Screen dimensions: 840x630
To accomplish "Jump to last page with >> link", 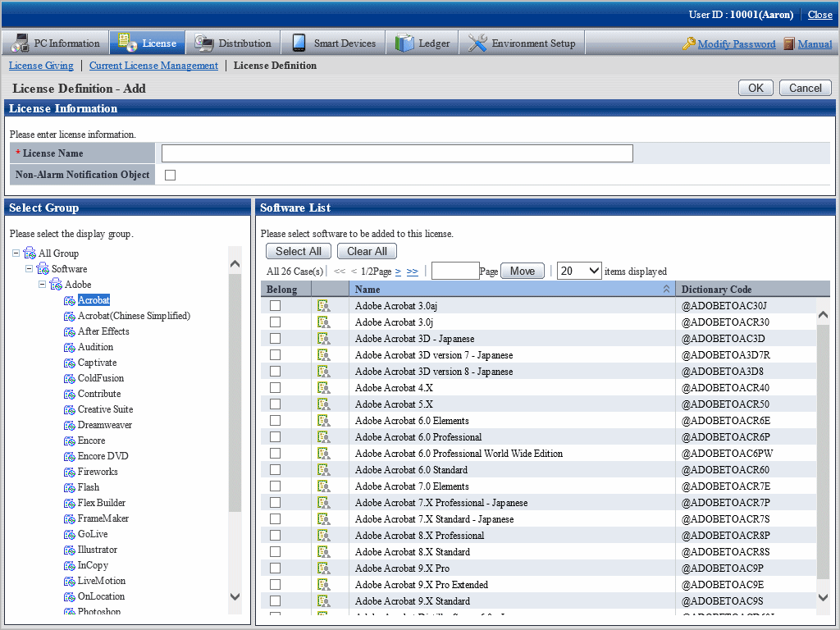I will (412, 272).
